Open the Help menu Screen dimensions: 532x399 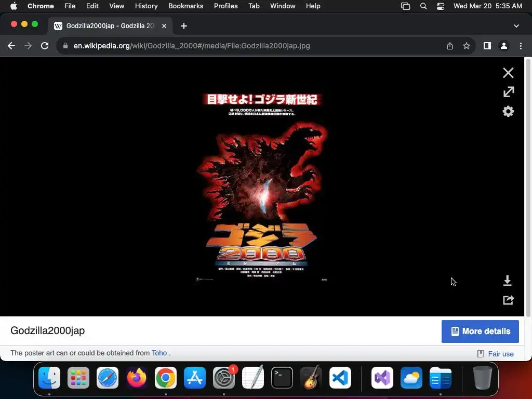click(313, 6)
